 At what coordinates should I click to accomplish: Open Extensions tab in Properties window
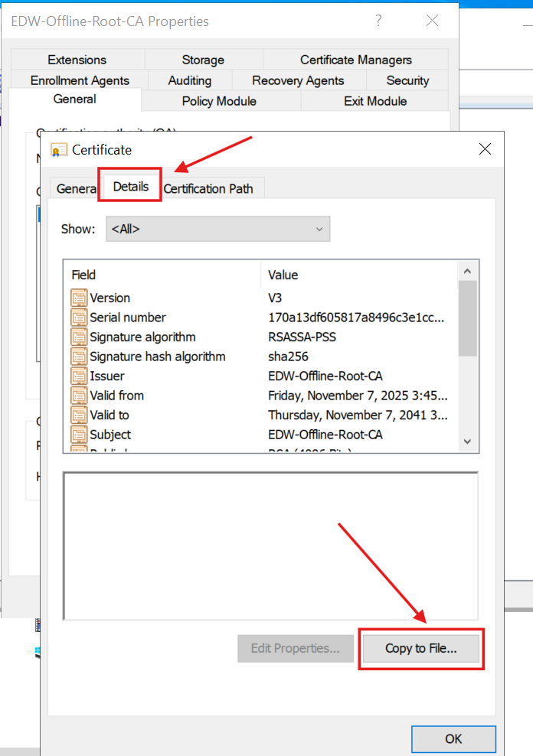pyautogui.click(x=77, y=60)
